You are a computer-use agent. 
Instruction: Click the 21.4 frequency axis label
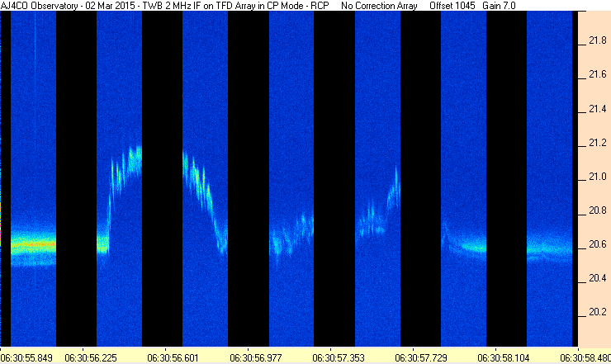click(x=597, y=108)
